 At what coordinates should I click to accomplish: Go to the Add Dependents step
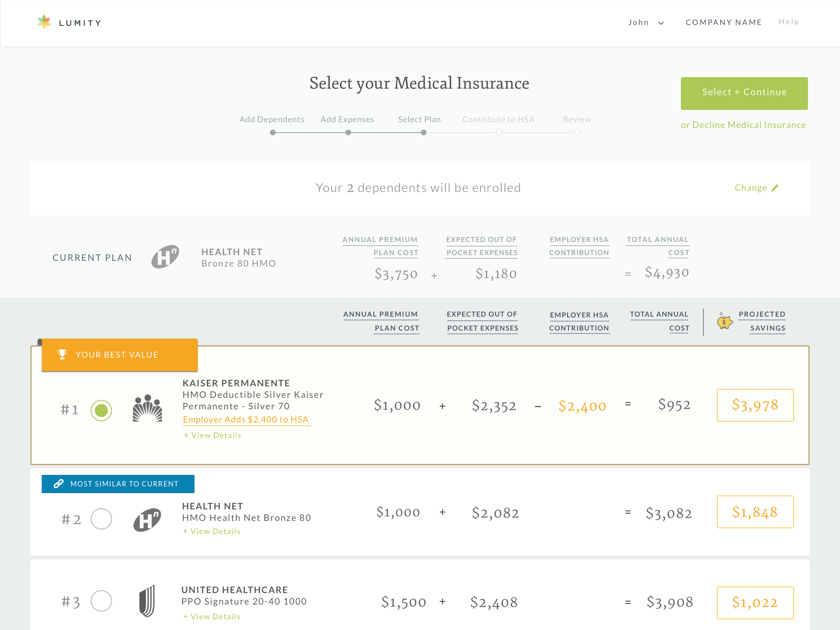[272, 119]
